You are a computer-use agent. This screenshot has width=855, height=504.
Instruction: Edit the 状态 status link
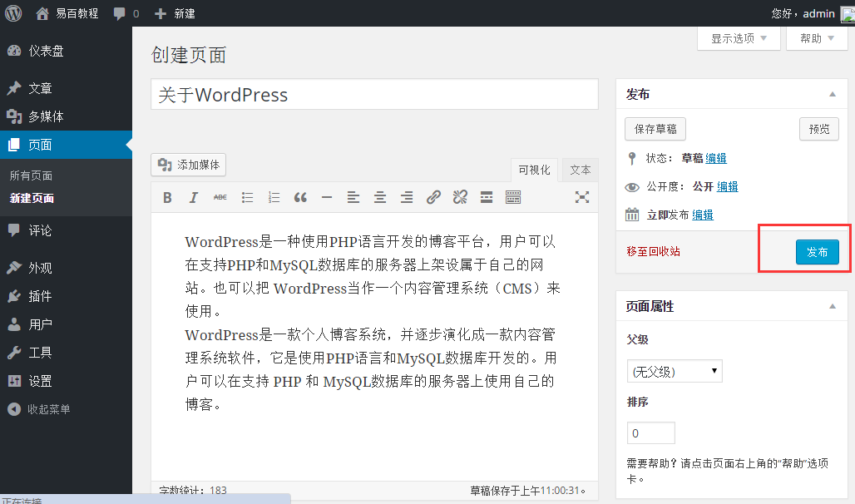pyautogui.click(x=716, y=158)
